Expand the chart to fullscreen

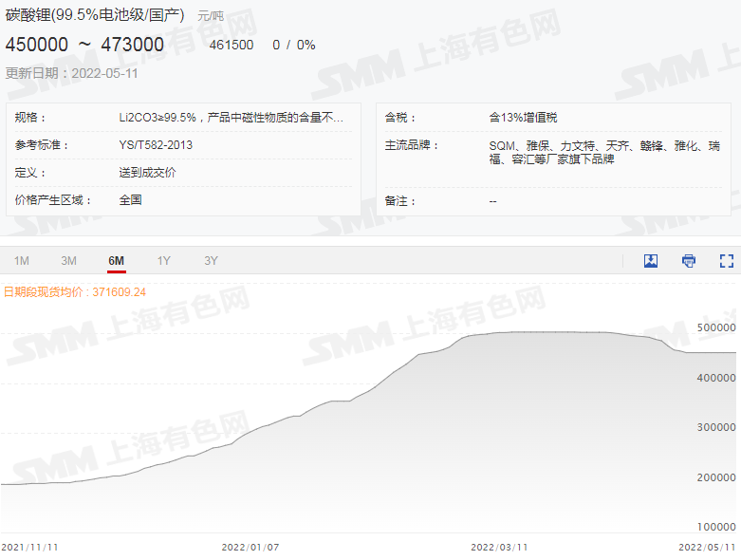pyautogui.click(x=727, y=261)
